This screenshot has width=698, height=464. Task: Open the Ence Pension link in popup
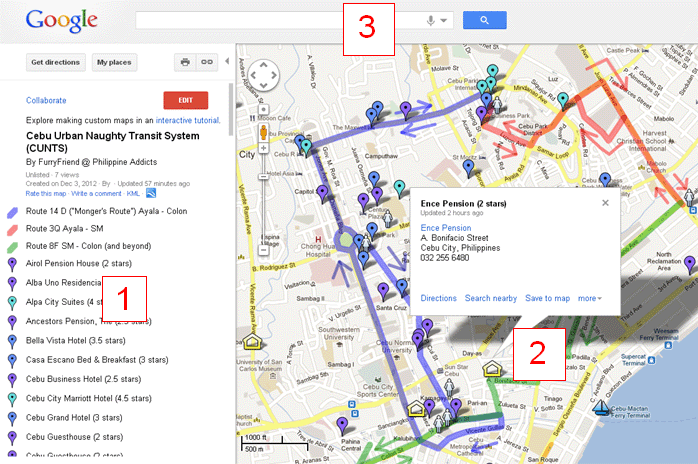[446, 228]
